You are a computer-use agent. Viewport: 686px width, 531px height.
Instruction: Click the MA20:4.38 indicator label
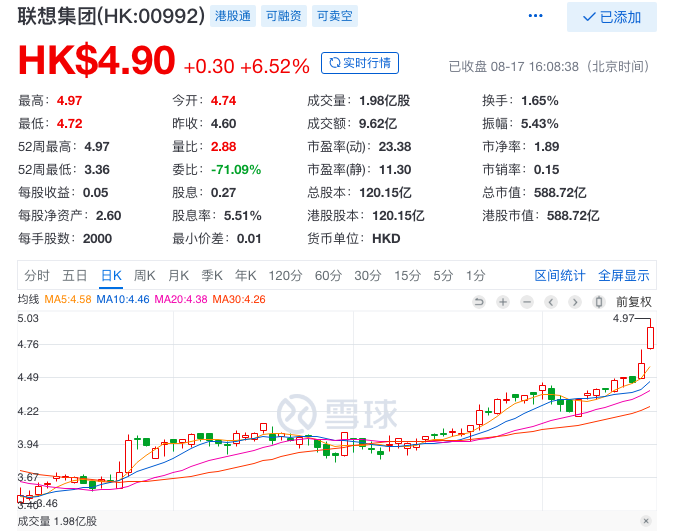(x=181, y=300)
